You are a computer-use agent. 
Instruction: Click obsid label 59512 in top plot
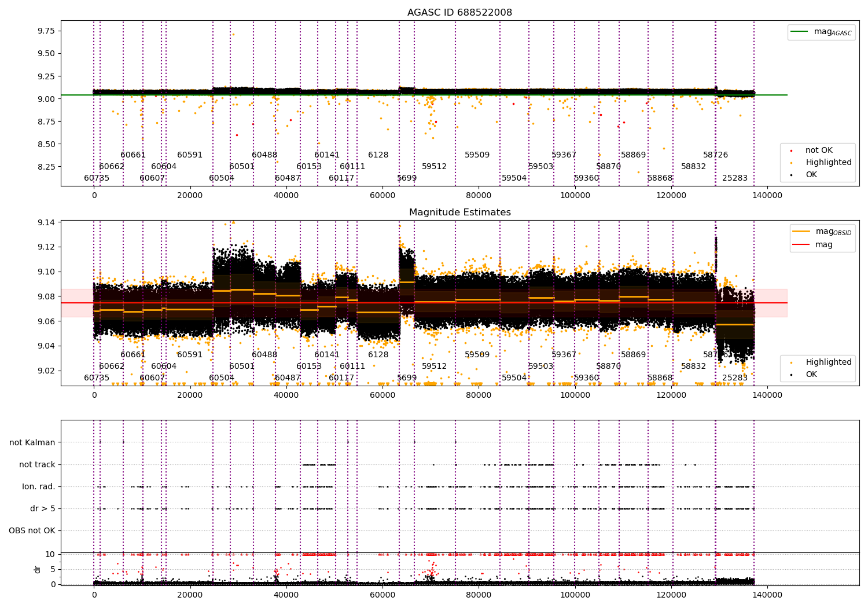[435, 167]
